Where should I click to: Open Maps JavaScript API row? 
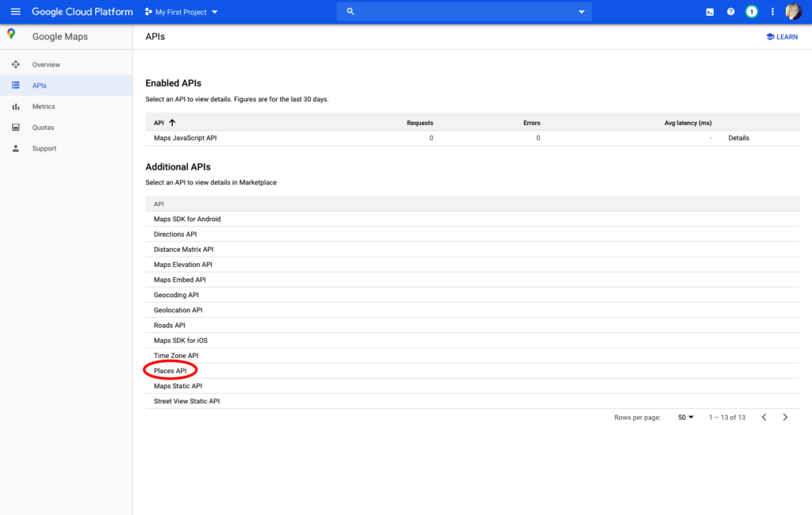(473, 138)
